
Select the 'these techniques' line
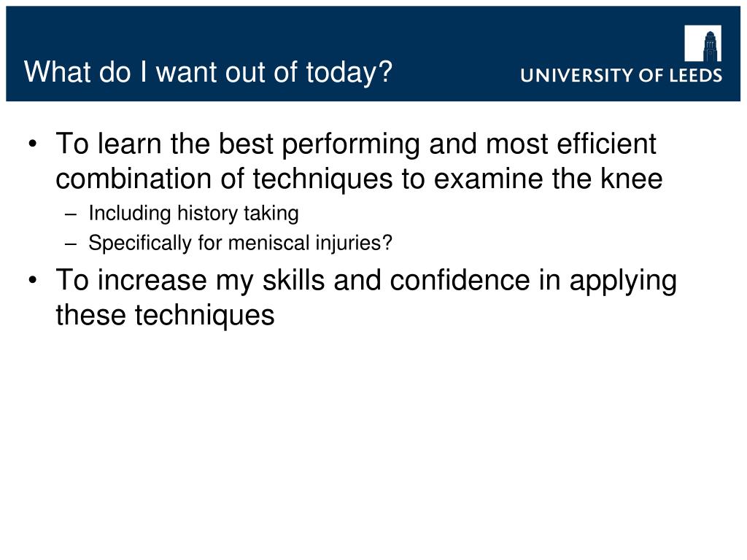point(166,315)
